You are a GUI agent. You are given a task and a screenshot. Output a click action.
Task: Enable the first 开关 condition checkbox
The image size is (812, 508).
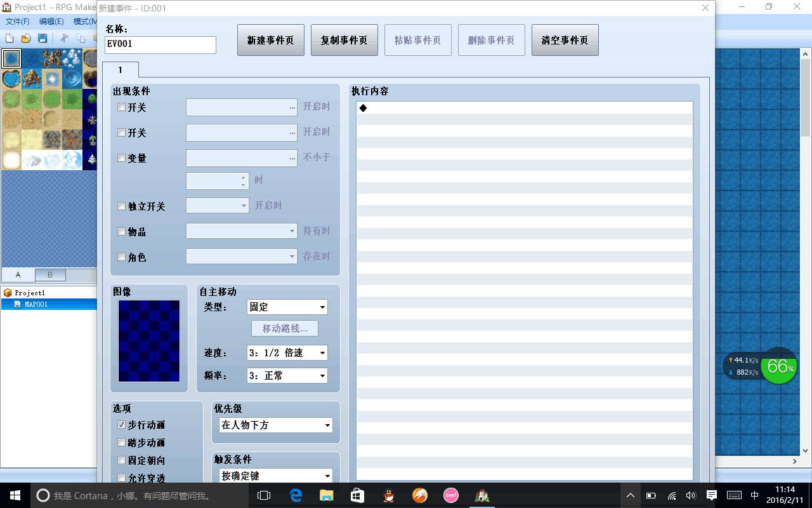(x=122, y=107)
